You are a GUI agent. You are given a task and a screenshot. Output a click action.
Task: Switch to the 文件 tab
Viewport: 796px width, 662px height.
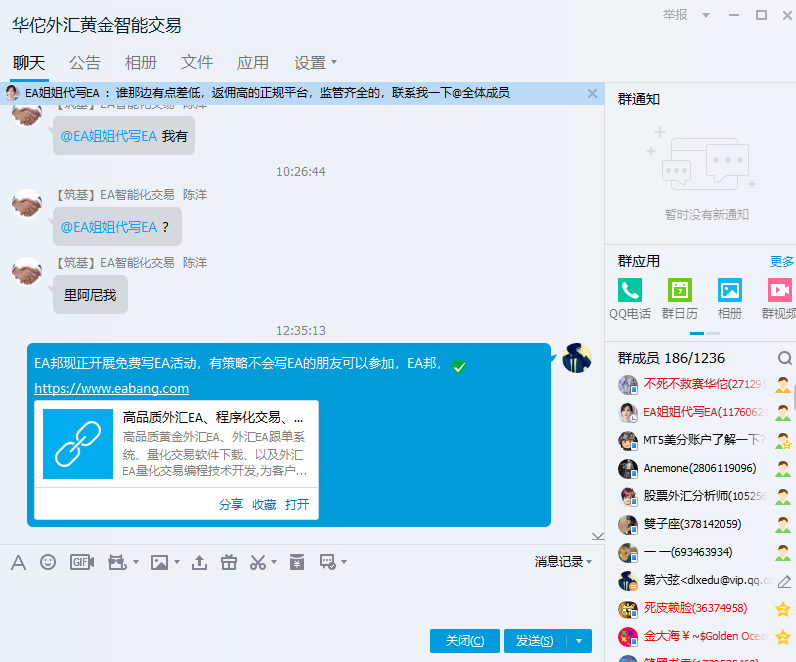[x=197, y=62]
